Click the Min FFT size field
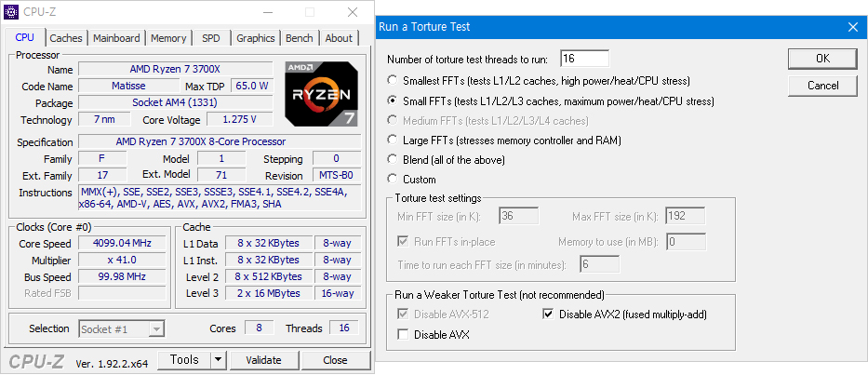The image size is (868, 375). tap(519, 216)
